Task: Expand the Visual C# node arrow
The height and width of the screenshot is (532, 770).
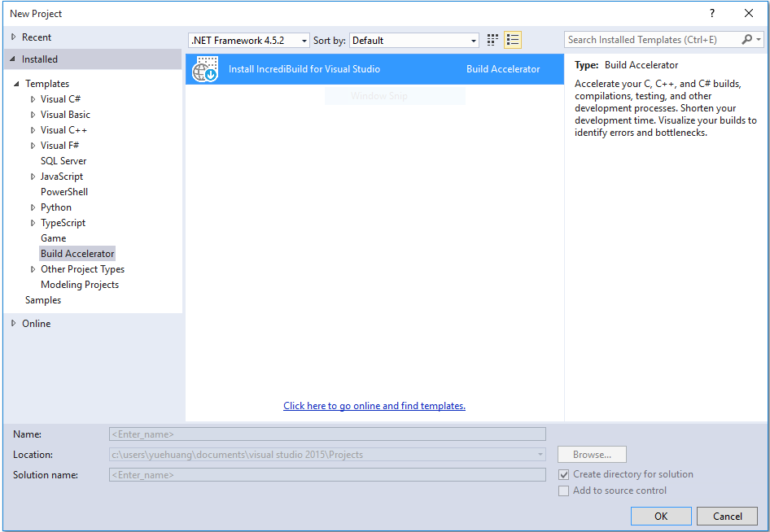Action: coord(33,99)
